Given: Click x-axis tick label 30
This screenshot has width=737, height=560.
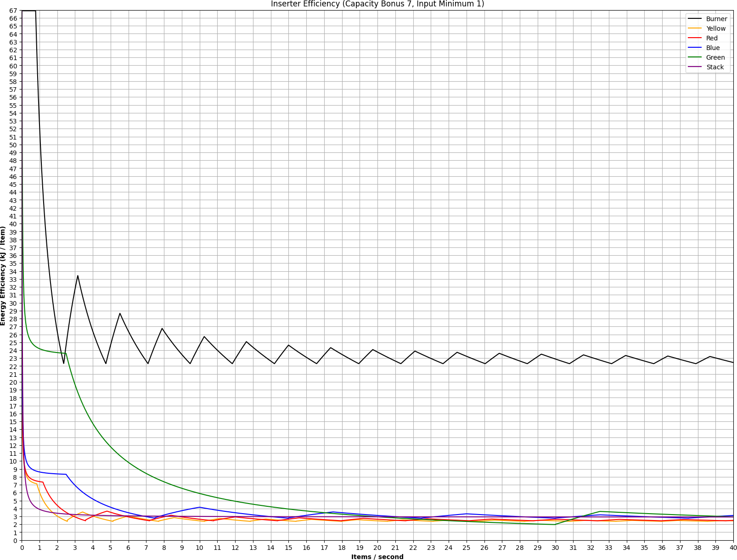Looking at the screenshot, I should [x=555, y=548].
